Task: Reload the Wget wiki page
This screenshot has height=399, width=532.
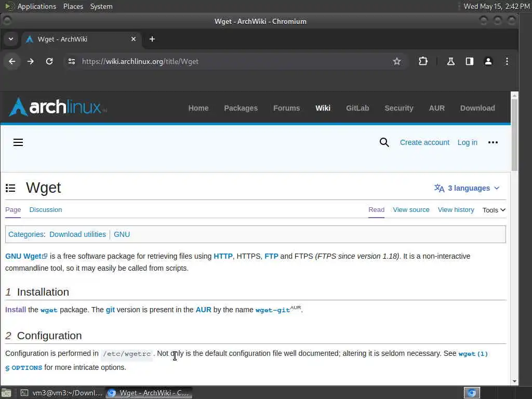Action: click(49, 61)
